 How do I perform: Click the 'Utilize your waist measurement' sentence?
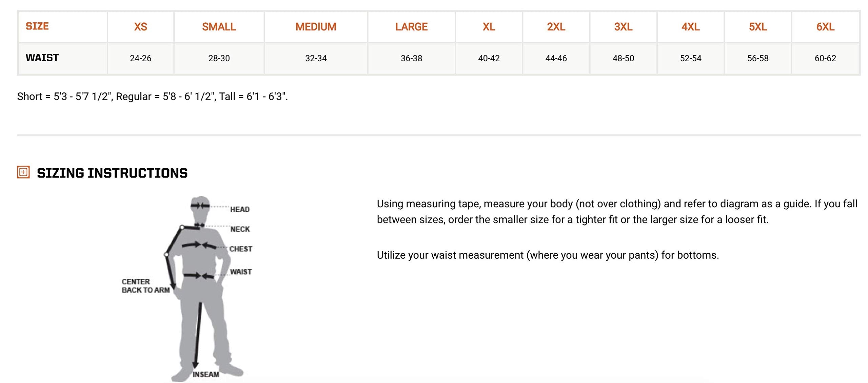(x=548, y=255)
